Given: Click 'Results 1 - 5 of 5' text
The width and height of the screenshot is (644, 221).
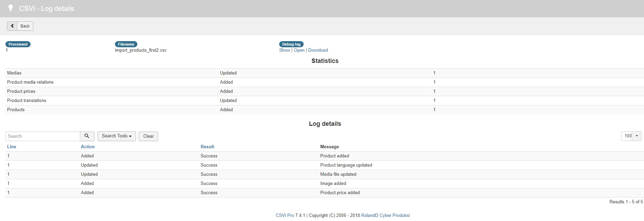Looking at the screenshot, I should click(x=626, y=202).
